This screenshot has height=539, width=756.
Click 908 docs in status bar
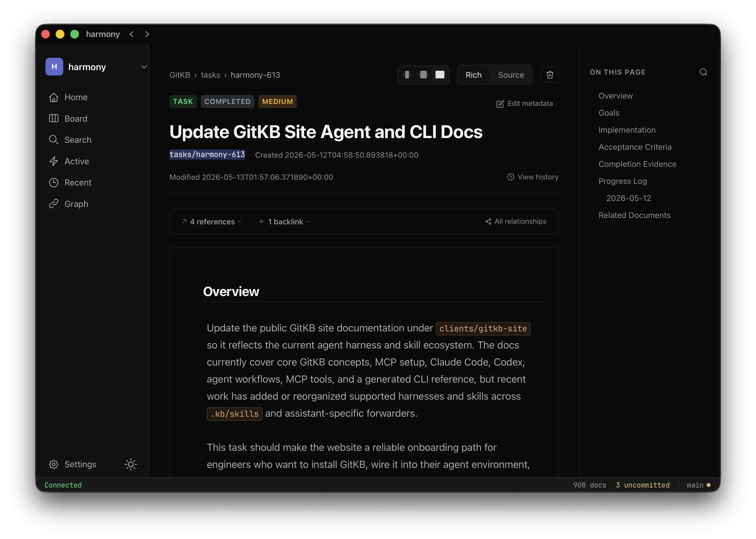tap(590, 485)
